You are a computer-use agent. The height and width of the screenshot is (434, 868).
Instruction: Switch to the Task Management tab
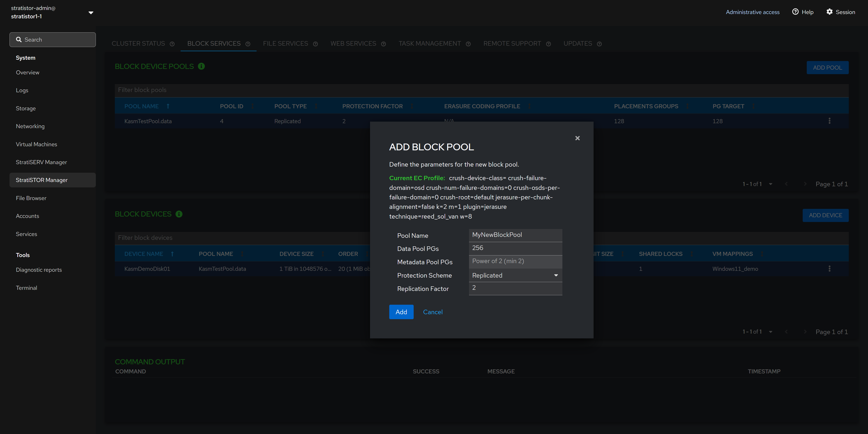pyautogui.click(x=430, y=43)
